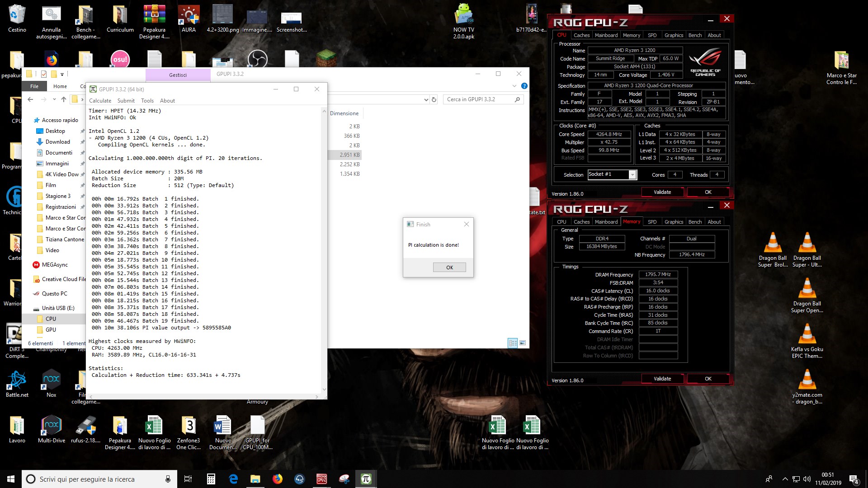Click the volume icon in system tray
The image size is (868, 488).
click(x=807, y=479)
